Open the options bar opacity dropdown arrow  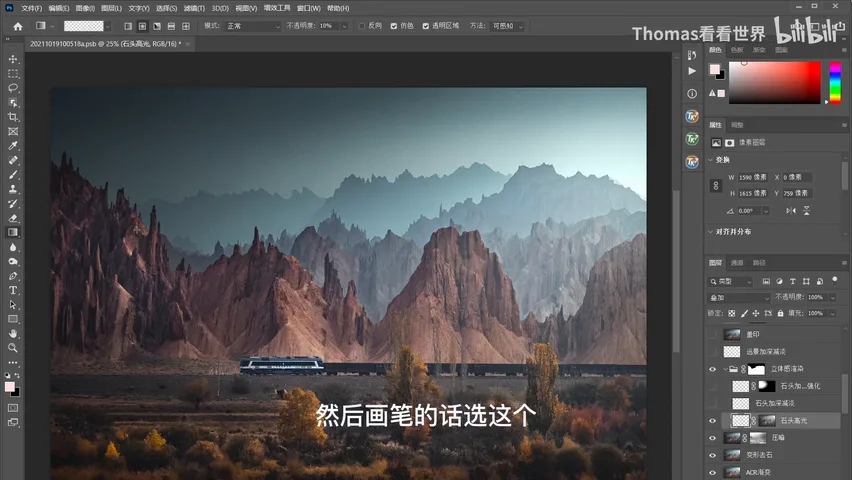[344, 26]
